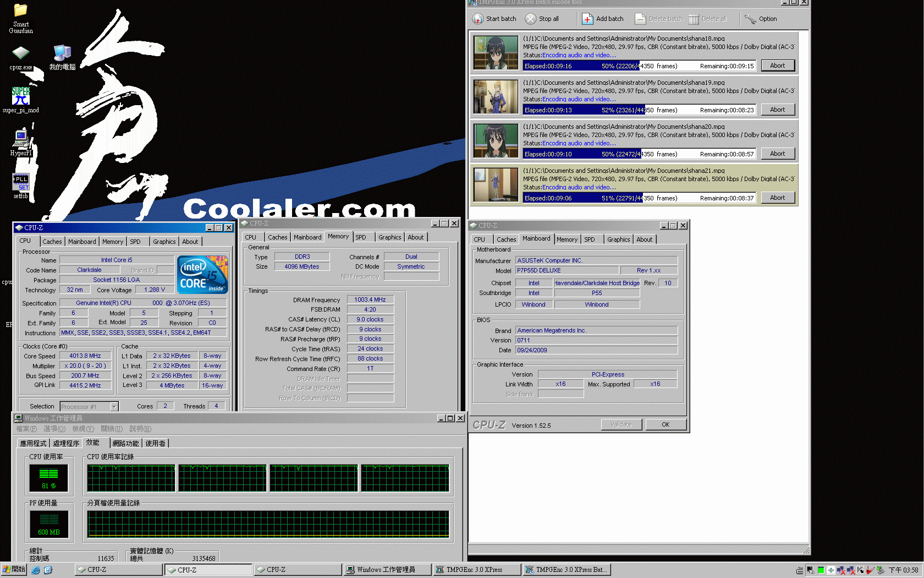
Task: Open SPD tab in CPU-Z Memory window
Action: click(x=361, y=237)
